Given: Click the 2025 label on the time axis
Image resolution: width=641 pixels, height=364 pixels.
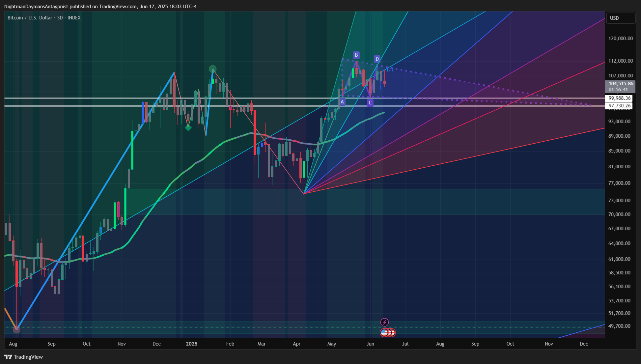Looking at the screenshot, I should point(192,344).
